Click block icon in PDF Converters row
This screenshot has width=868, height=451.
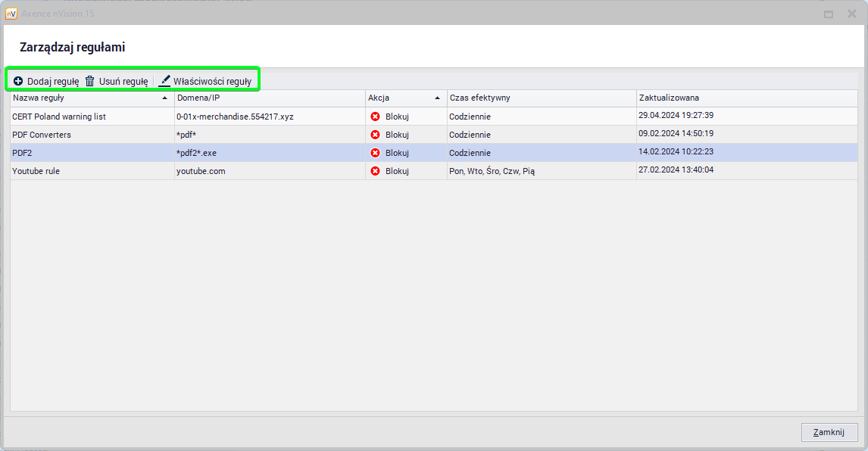point(375,135)
